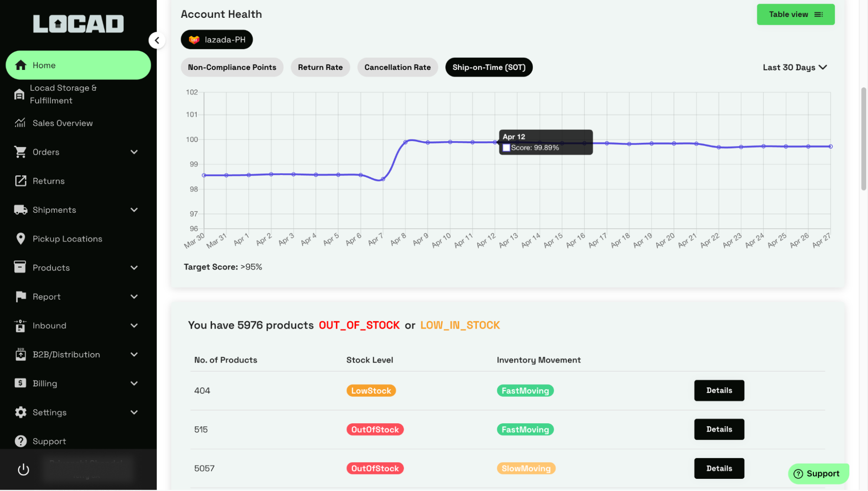This screenshot has height=491, width=868.
Task: Click the Pickup Locations pin icon
Action: [20, 239]
